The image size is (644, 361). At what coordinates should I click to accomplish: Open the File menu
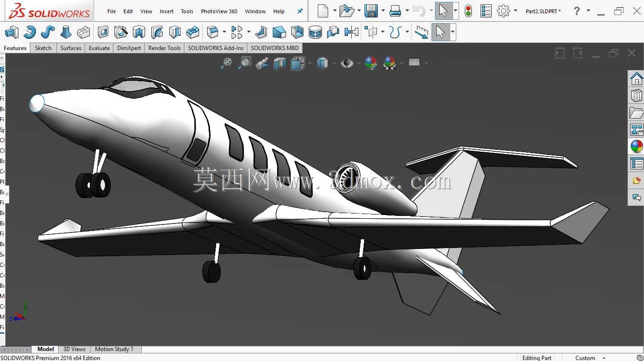[112, 11]
